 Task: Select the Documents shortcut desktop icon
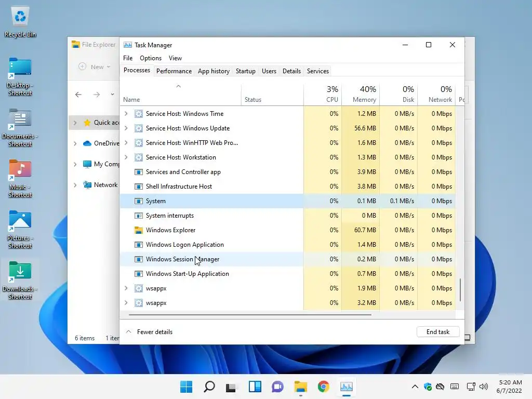[20, 128]
